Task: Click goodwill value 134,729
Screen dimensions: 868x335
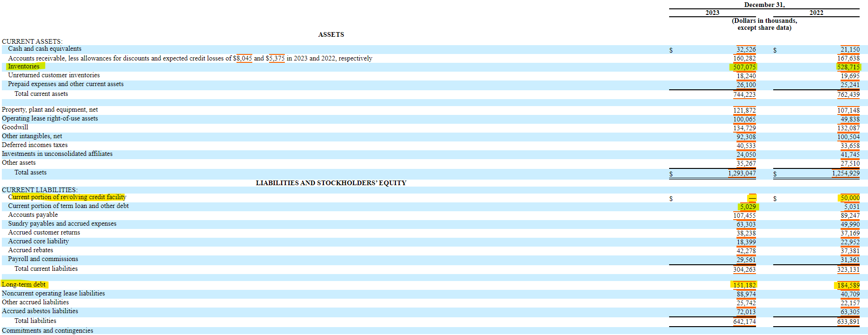Action: pyautogui.click(x=744, y=128)
